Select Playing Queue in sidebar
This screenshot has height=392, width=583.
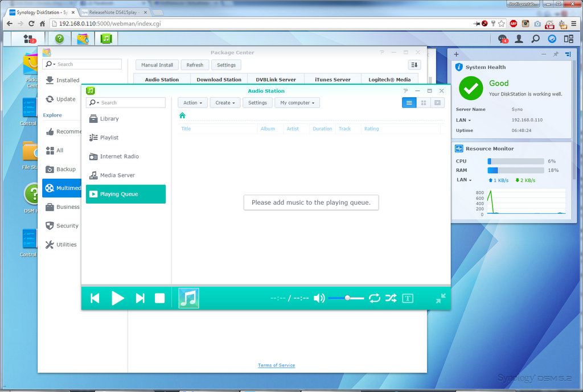(126, 194)
